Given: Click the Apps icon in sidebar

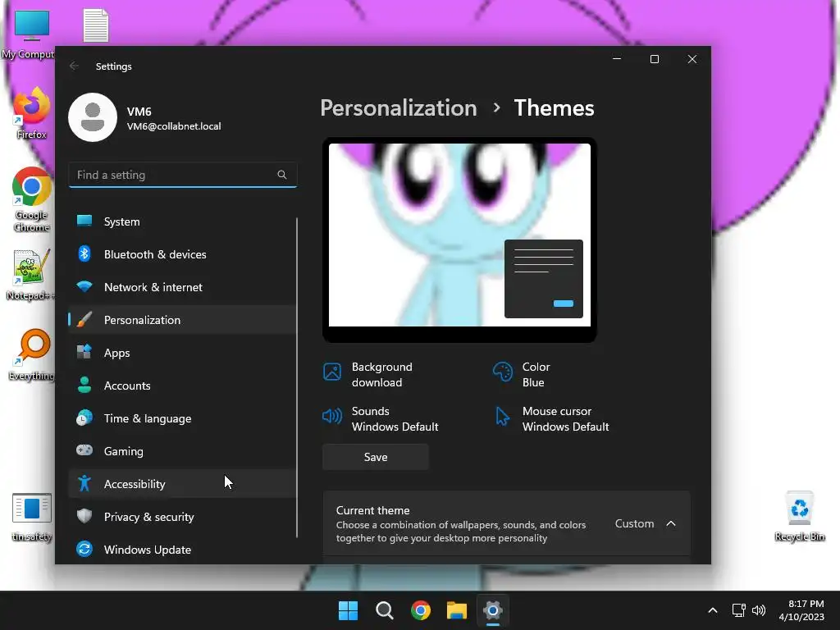Looking at the screenshot, I should coord(84,352).
